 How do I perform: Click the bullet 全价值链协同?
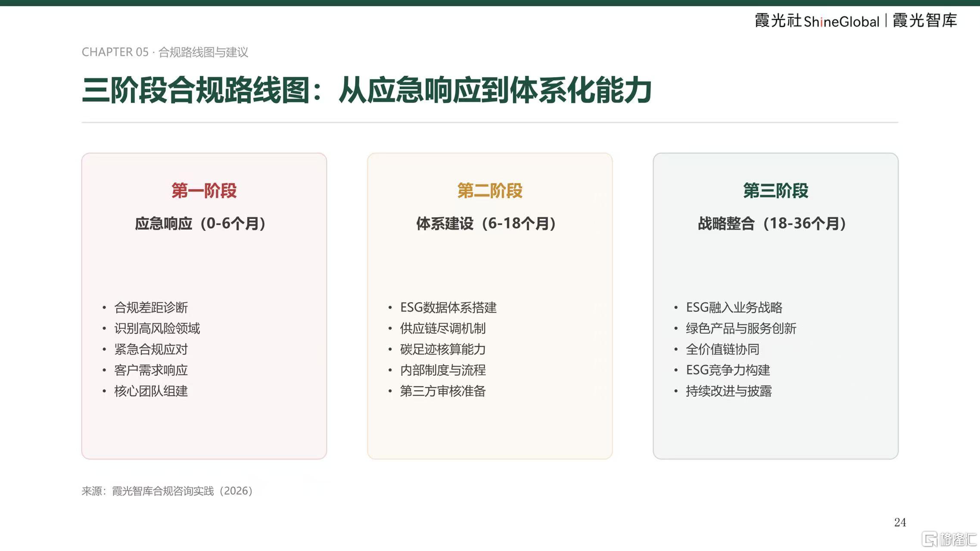point(722,349)
